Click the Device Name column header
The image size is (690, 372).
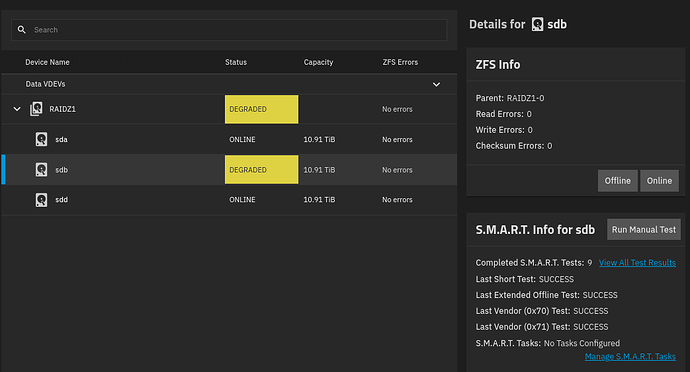(x=47, y=62)
